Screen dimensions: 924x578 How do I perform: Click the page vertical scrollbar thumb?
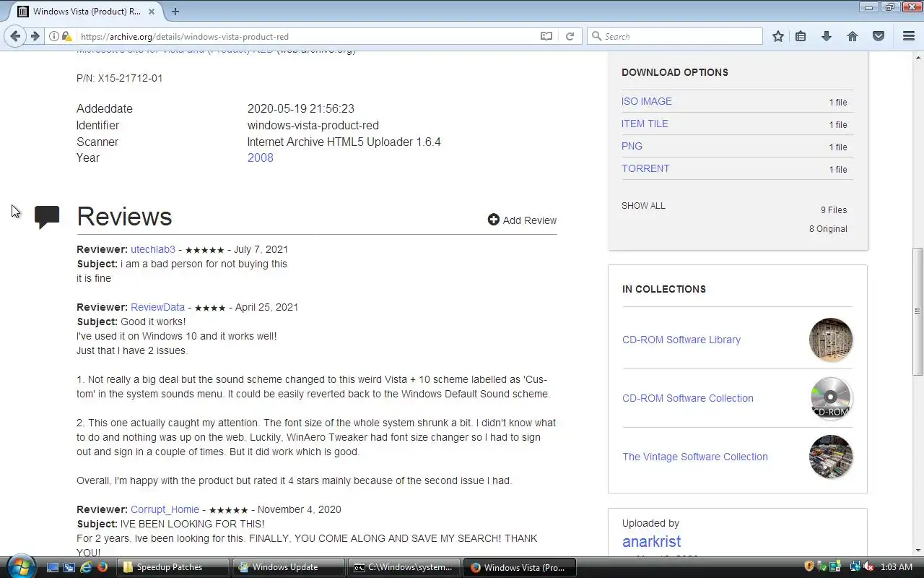[x=918, y=311]
